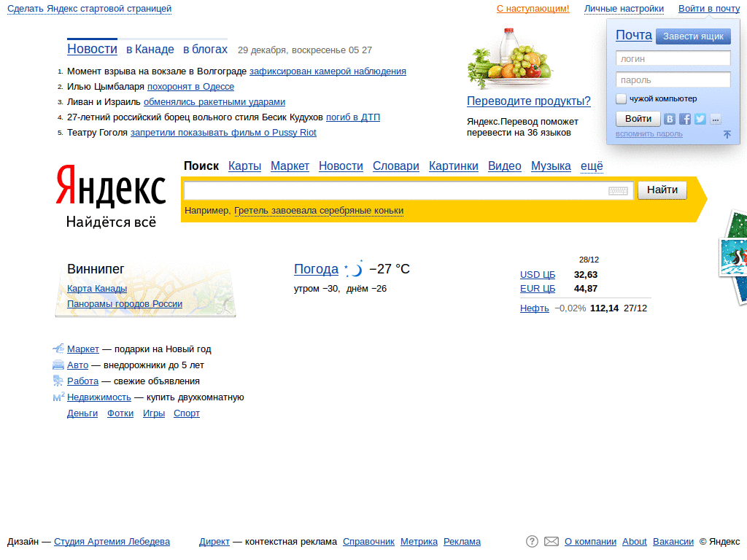Open the help question mark icon
The width and height of the screenshot is (747, 560).
[532, 542]
